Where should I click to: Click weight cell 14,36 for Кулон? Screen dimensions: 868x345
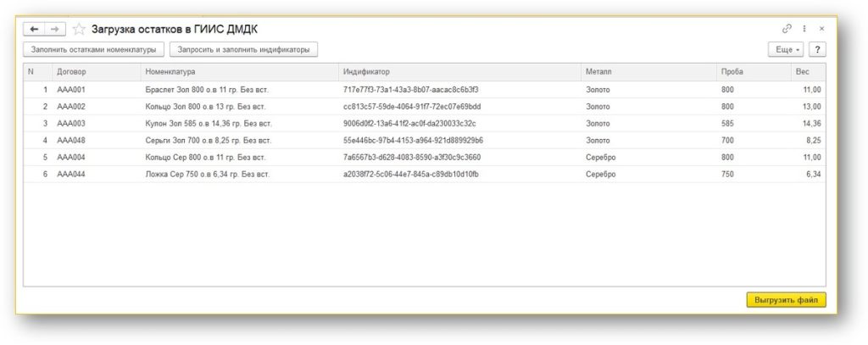pyautogui.click(x=810, y=124)
